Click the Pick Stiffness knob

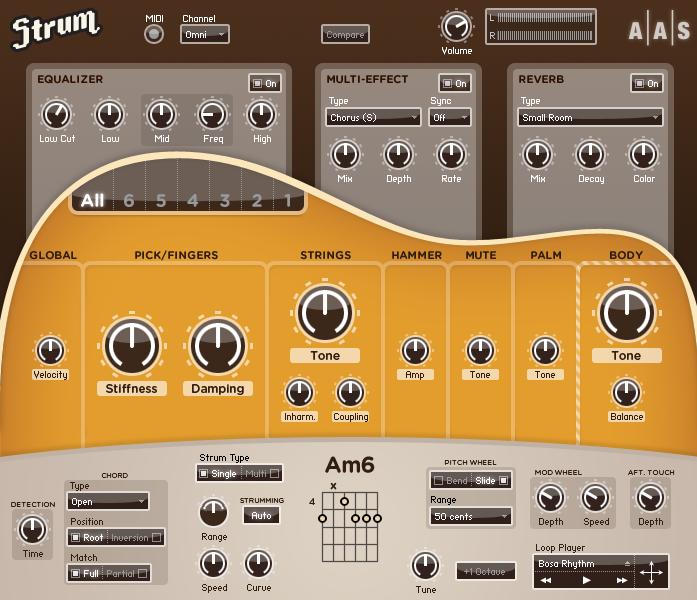point(132,346)
